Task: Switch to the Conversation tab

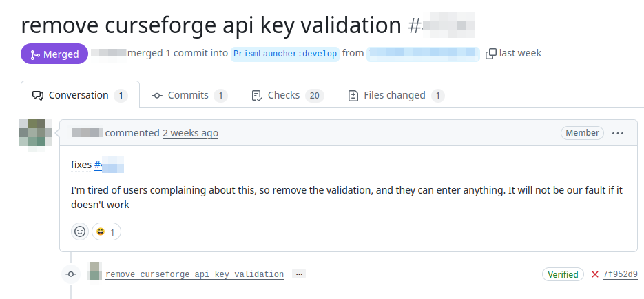Action: 80,95
